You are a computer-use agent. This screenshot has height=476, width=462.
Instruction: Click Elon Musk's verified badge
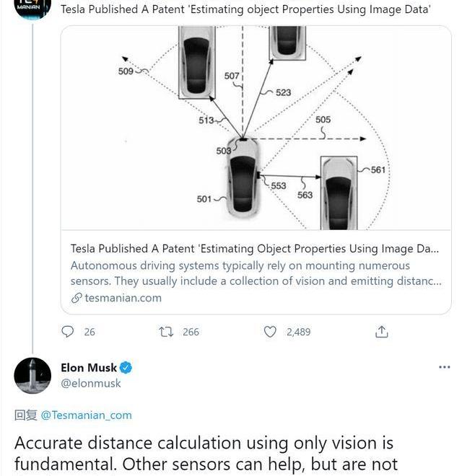[126, 368]
